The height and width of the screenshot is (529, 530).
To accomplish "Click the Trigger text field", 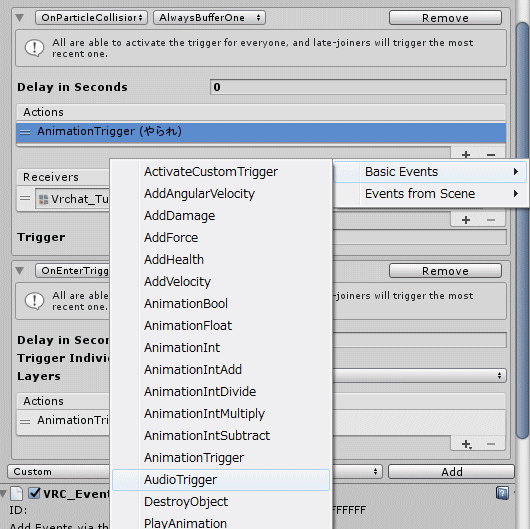I will click(x=419, y=237).
